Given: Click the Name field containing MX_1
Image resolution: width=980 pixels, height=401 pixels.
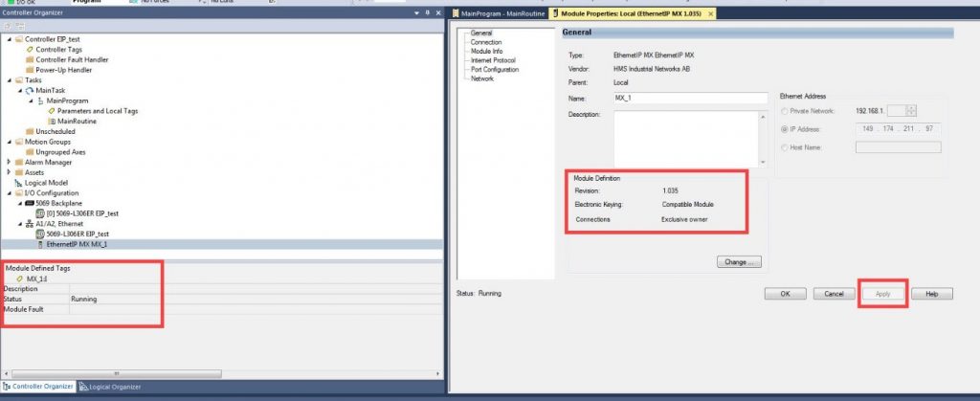Looking at the screenshot, I should [x=691, y=98].
